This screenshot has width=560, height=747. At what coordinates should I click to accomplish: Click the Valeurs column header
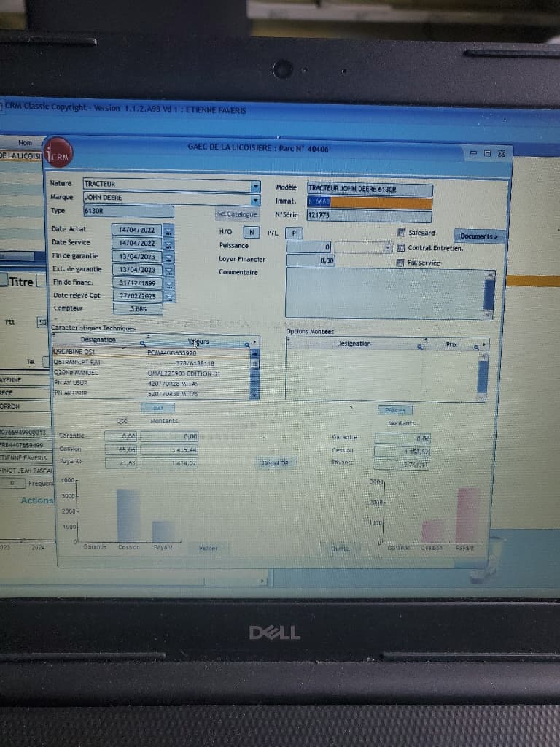coord(198,341)
